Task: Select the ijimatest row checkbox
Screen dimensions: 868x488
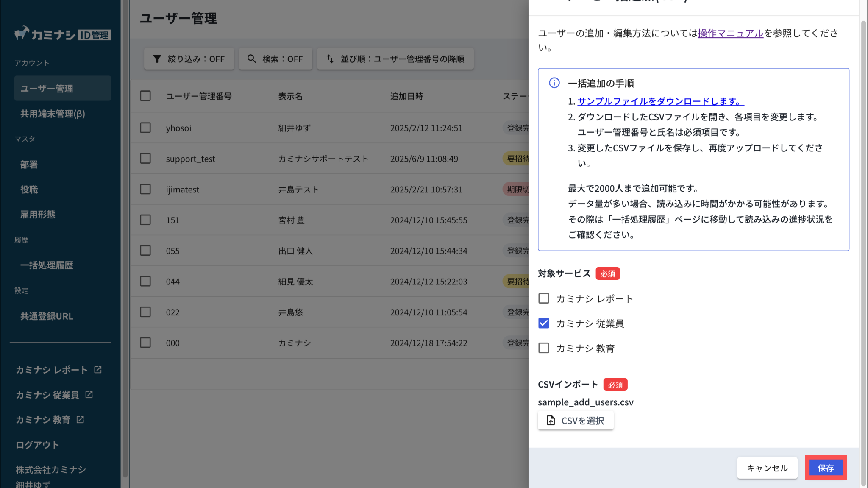Action: pos(145,189)
